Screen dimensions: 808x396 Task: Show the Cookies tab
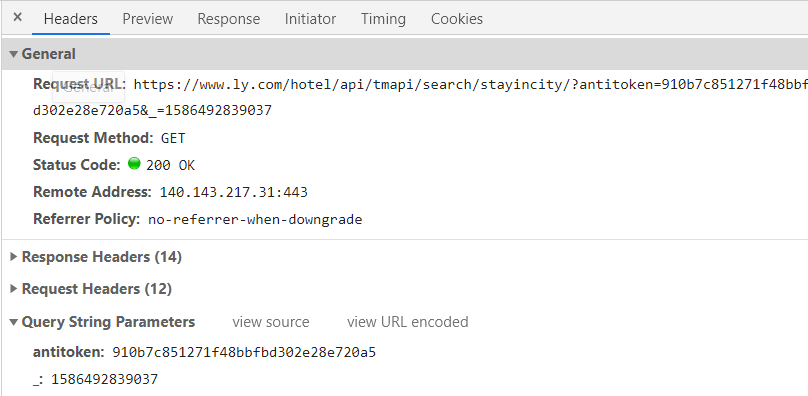(x=457, y=19)
